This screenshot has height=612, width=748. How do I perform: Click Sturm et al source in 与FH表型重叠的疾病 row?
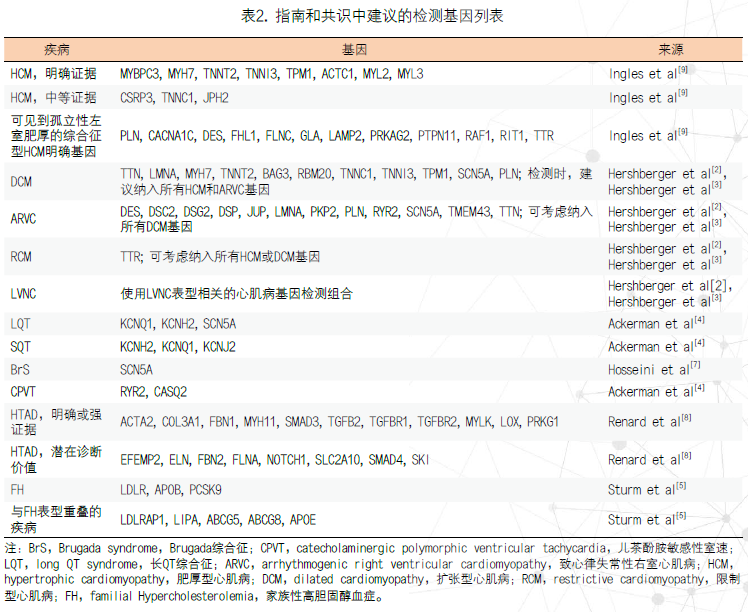pos(647,519)
